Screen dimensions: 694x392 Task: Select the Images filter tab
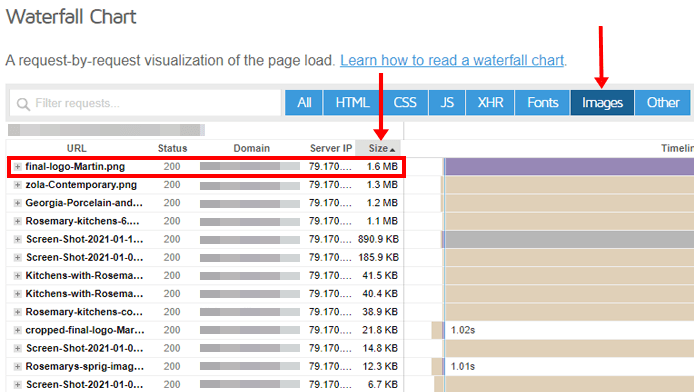(602, 103)
